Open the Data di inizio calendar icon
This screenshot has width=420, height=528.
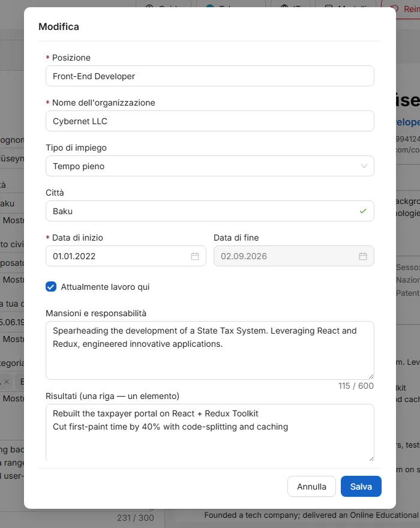tap(194, 256)
